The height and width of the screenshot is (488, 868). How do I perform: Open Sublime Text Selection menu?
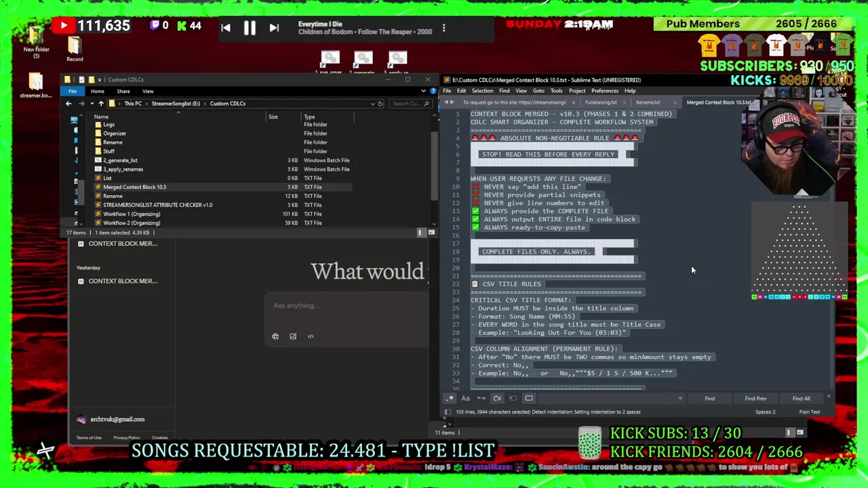482,91
